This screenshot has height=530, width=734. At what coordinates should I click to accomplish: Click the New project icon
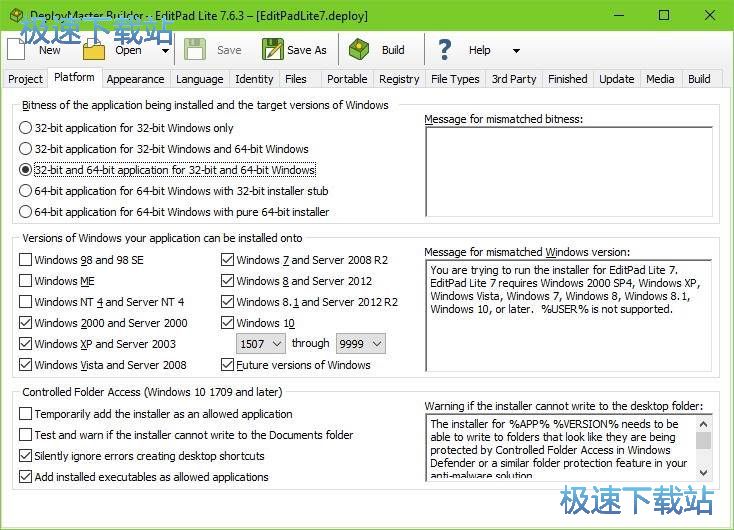pyautogui.click(x=18, y=49)
